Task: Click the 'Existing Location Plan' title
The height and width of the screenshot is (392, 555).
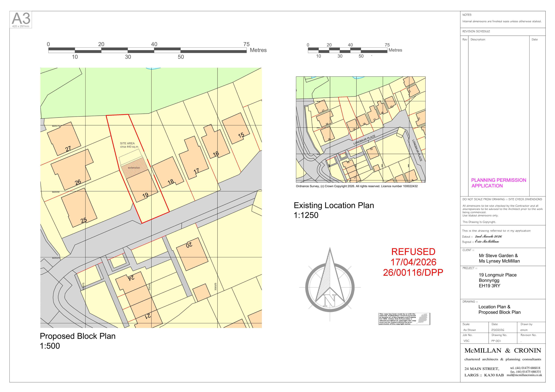Action: point(334,205)
